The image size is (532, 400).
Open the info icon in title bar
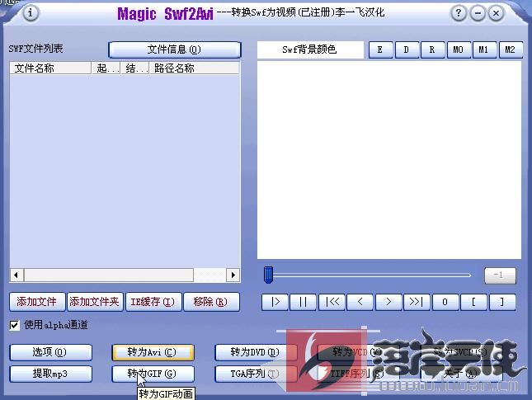pyautogui.click(x=31, y=13)
